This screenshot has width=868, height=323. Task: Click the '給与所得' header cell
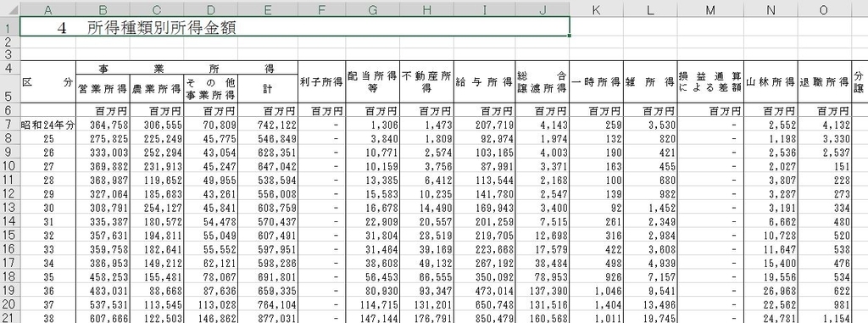484,82
